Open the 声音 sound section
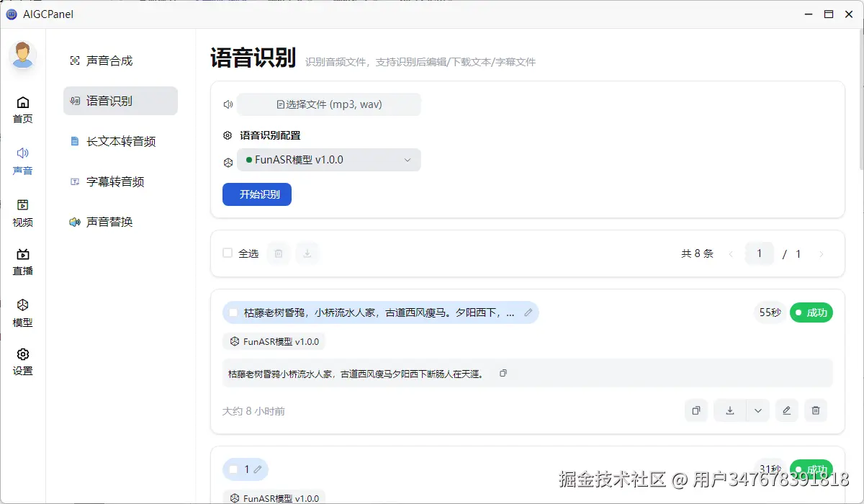The width and height of the screenshot is (864, 504). coord(23,161)
